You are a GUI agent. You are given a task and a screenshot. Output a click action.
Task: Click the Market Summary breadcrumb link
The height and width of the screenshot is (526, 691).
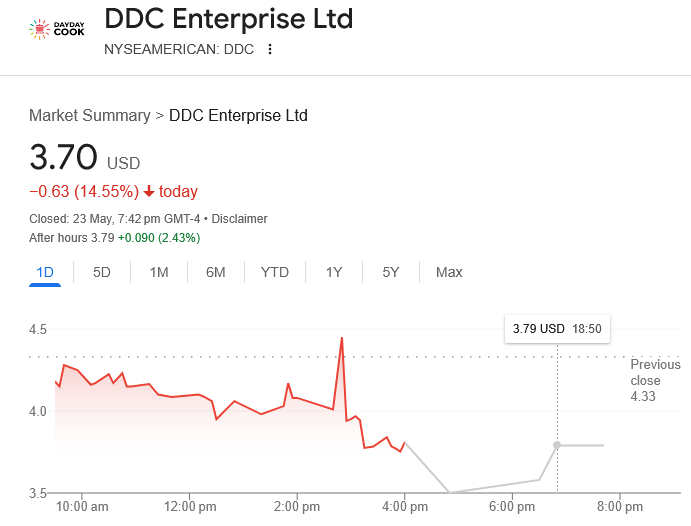[89, 115]
